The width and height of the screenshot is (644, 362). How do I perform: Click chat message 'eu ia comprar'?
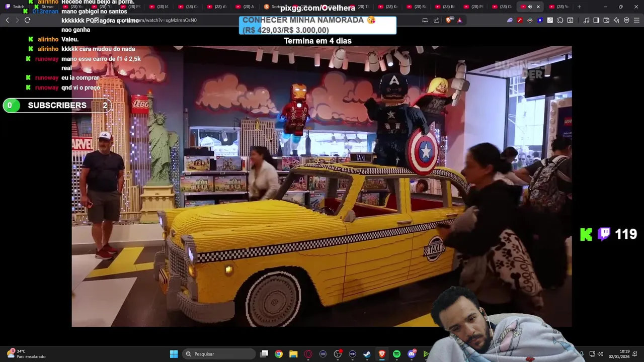pyautogui.click(x=80, y=78)
